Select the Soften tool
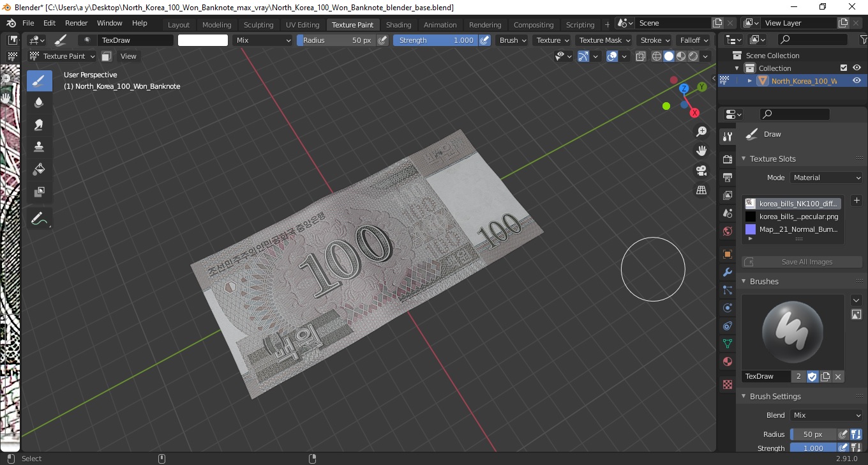The height and width of the screenshot is (465, 868). click(x=39, y=103)
